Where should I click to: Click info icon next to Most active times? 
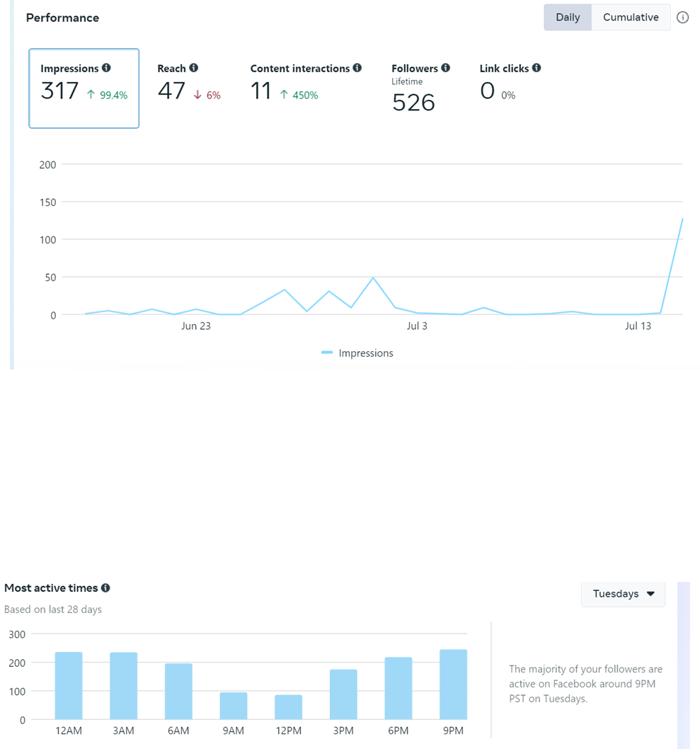click(x=105, y=588)
